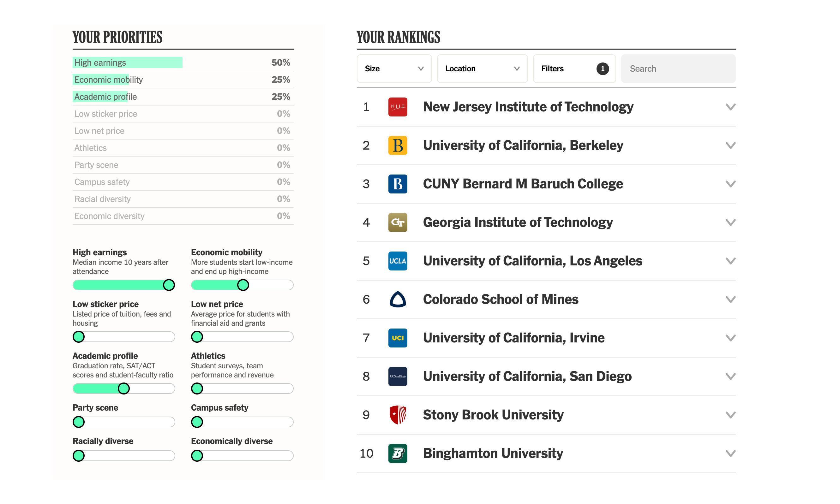
Task: Select the Low sticker price priority row
Action: [183, 114]
